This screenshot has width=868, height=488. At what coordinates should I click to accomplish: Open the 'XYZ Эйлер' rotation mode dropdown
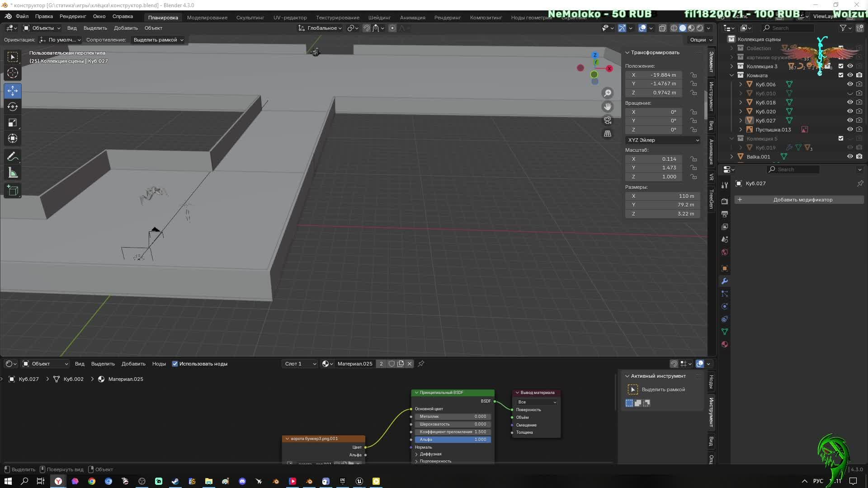(663, 140)
